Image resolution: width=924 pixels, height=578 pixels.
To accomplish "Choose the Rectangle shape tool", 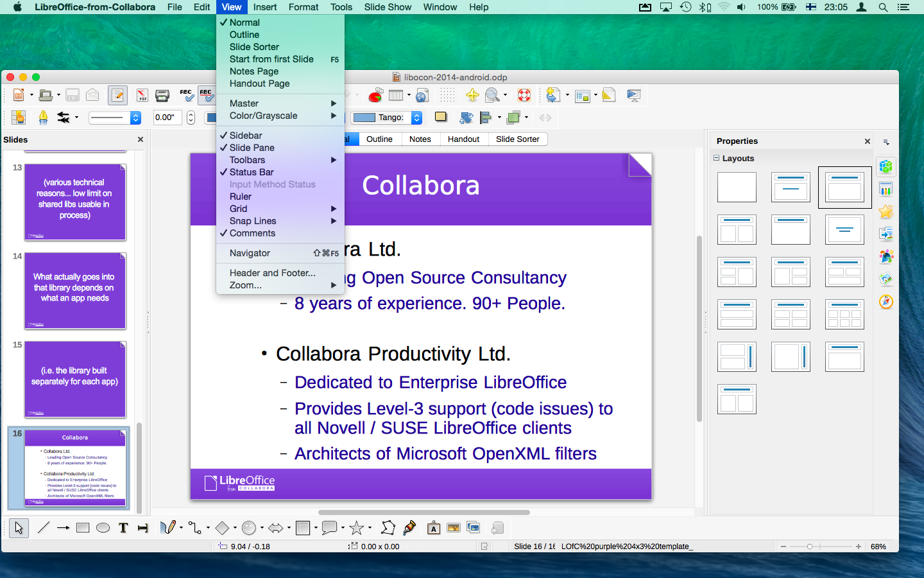I will click(83, 528).
